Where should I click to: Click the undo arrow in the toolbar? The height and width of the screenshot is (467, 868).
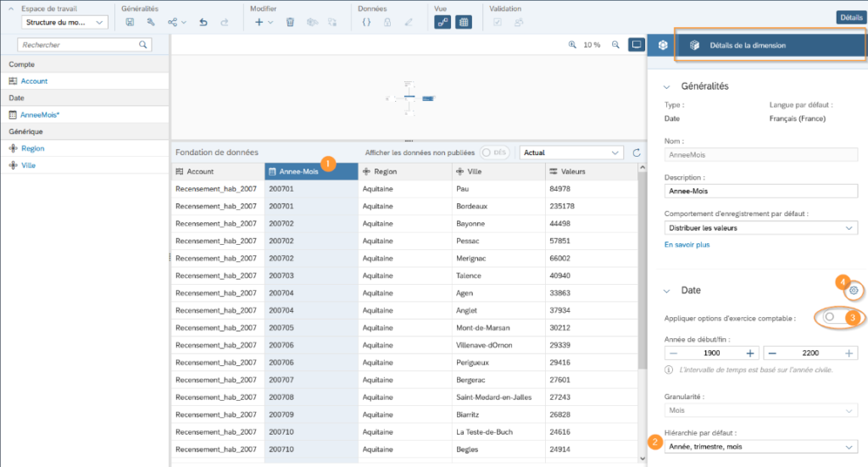(x=203, y=22)
